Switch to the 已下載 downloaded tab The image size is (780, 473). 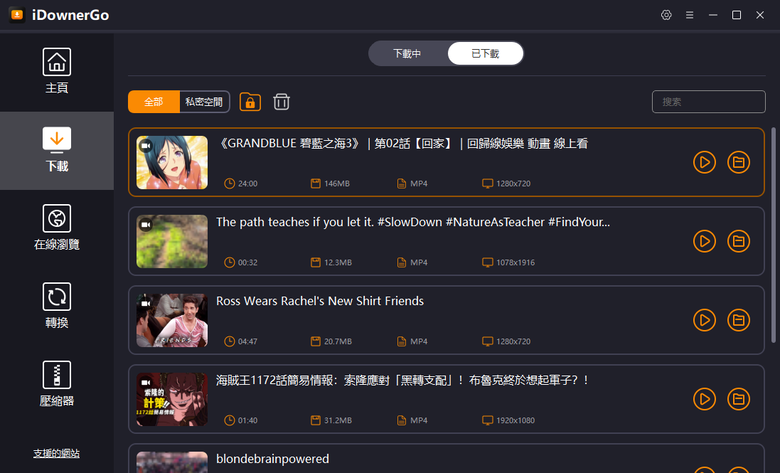[485, 53]
